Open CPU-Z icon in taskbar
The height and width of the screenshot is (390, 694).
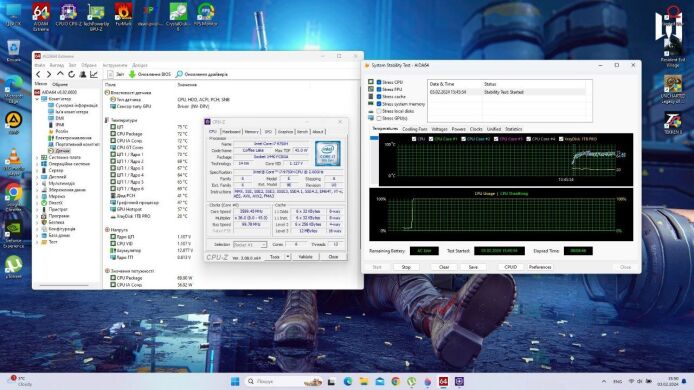(459, 381)
